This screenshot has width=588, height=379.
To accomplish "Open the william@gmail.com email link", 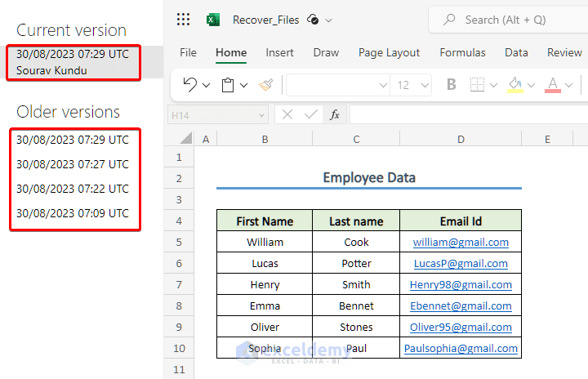I will (461, 242).
